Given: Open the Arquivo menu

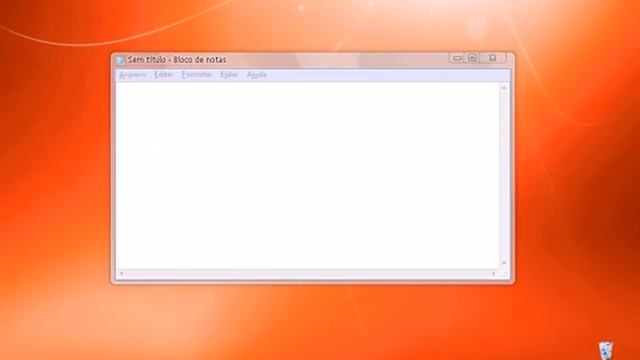Looking at the screenshot, I should [132, 75].
